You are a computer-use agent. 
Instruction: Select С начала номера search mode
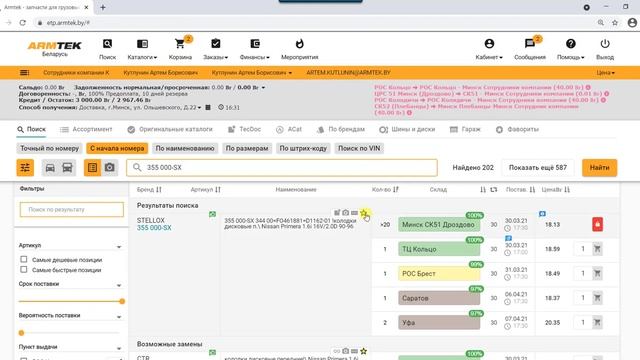click(x=117, y=148)
